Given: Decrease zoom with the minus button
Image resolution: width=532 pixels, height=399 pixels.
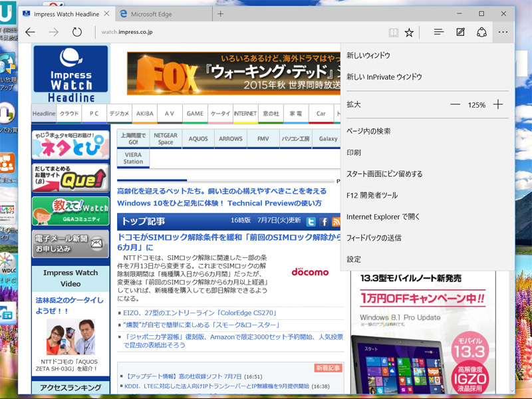Looking at the screenshot, I should [x=455, y=104].
